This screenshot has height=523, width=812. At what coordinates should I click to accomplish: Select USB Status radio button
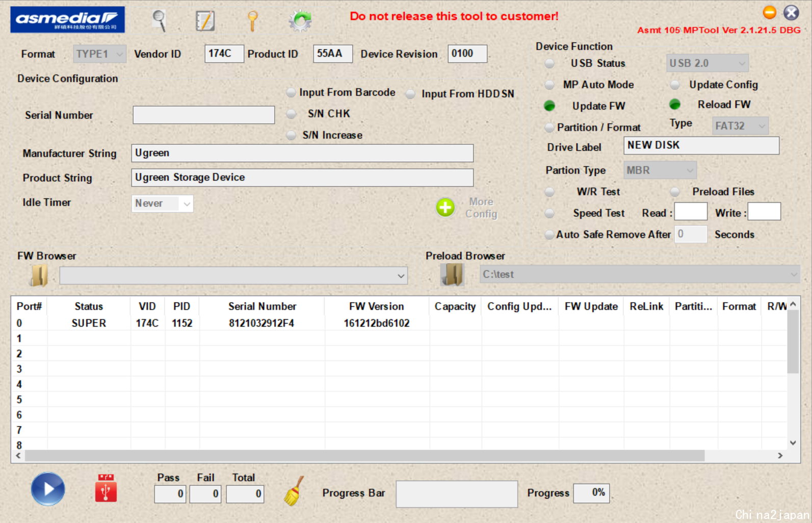click(549, 63)
